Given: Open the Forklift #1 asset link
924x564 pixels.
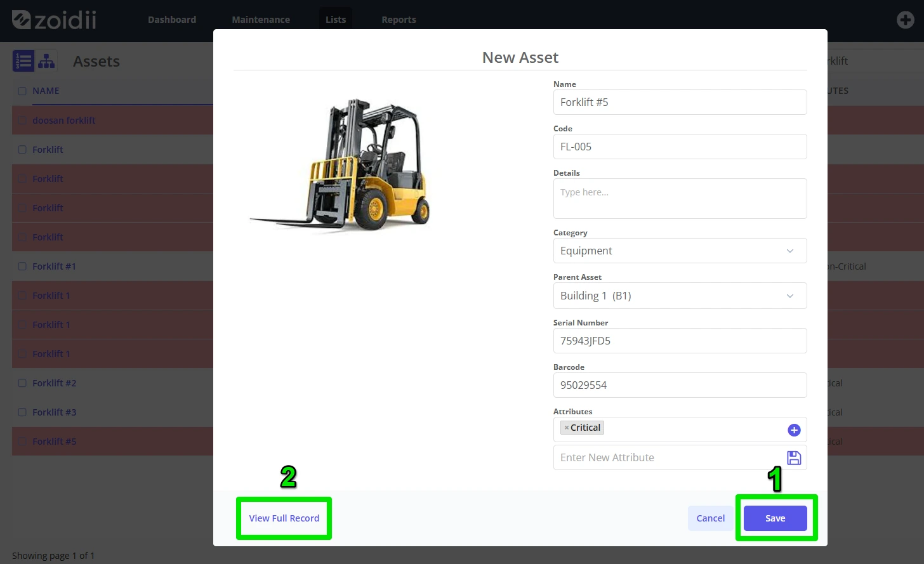Looking at the screenshot, I should coord(55,266).
